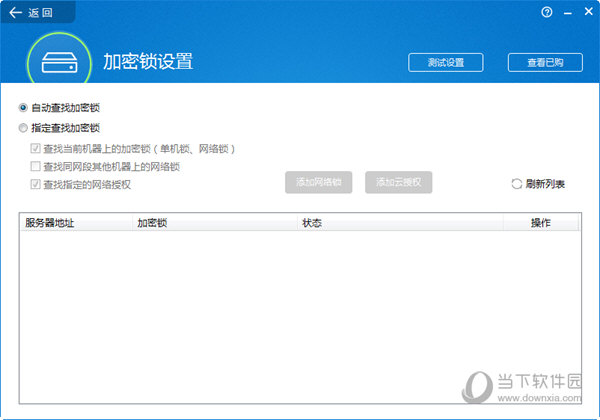Select 指定查找加密锁 radio option
The width and height of the screenshot is (600, 420).
pos(23,128)
